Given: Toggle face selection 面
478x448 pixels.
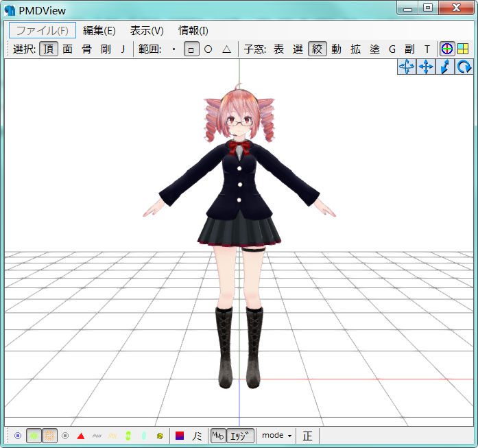Looking at the screenshot, I should (x=67, y=49).
